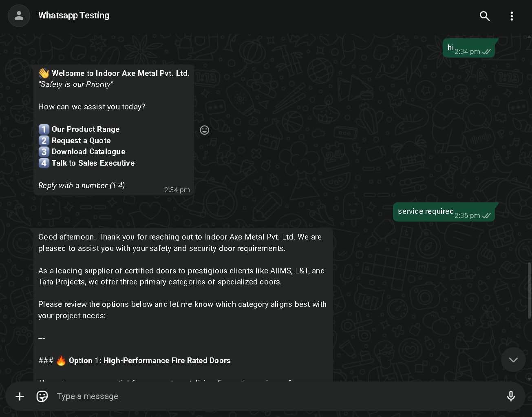Click the read-receipt ticks on "hi" message

486,52
